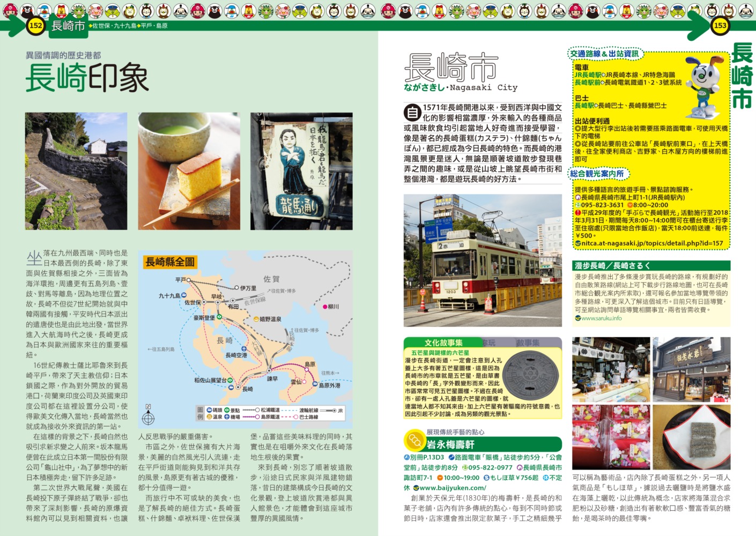Screen dimensions: 756x536
Task: Click the Huis Ten Bosch scenic spot marker
Action: [219, 317]
